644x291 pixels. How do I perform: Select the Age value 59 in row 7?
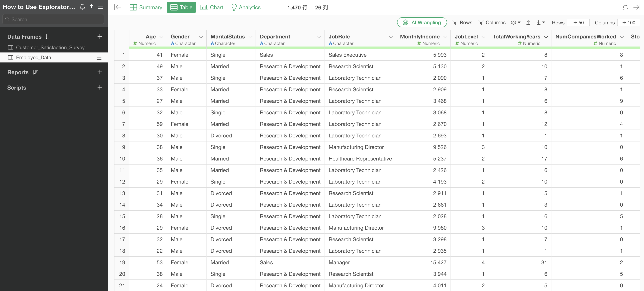pos(148,124)
